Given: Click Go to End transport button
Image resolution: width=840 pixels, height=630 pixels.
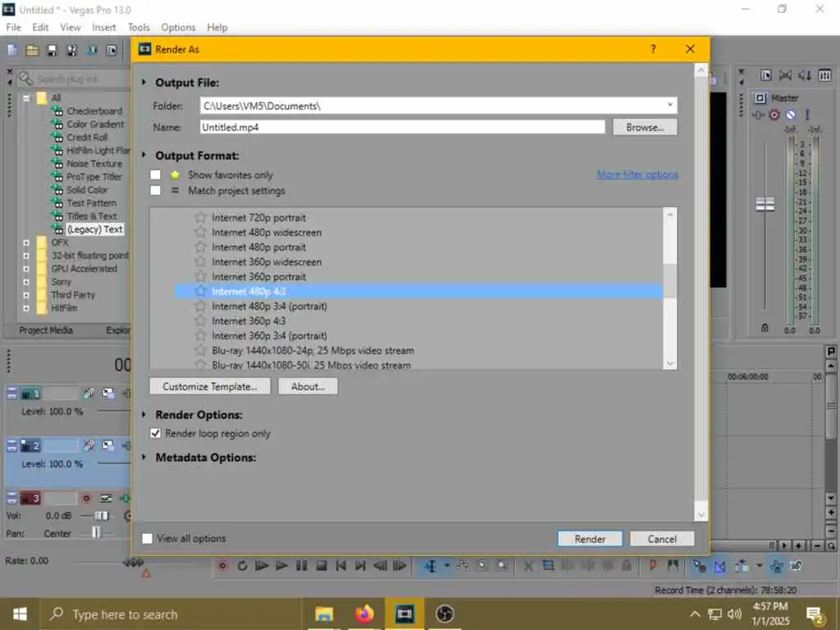Looking at the screenshot, I should 360,566.
